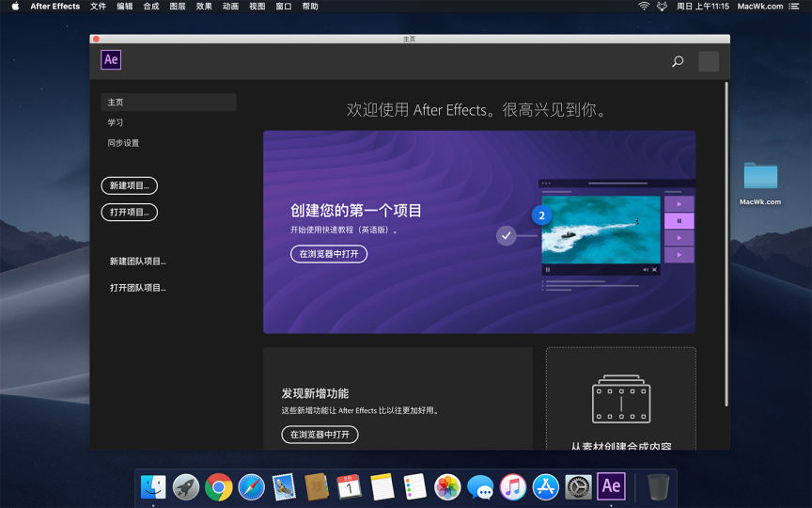Click the 创建您的第一个项目 heading
The image size is (812, 508).
(356, 211)
